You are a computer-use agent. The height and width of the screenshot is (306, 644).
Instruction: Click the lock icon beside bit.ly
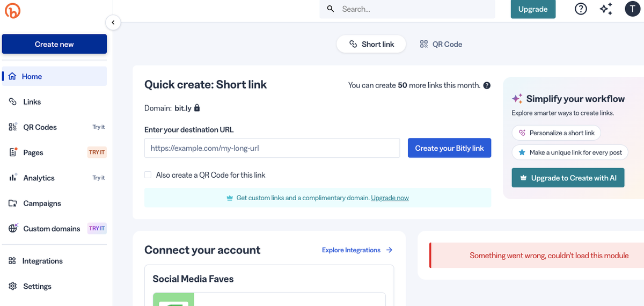pos(197,108)
